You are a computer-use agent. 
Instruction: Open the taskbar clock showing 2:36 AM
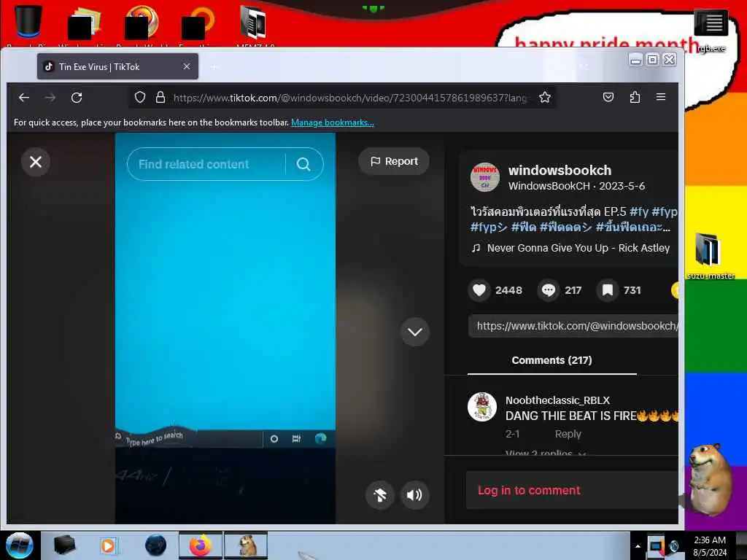click(710, 545)
